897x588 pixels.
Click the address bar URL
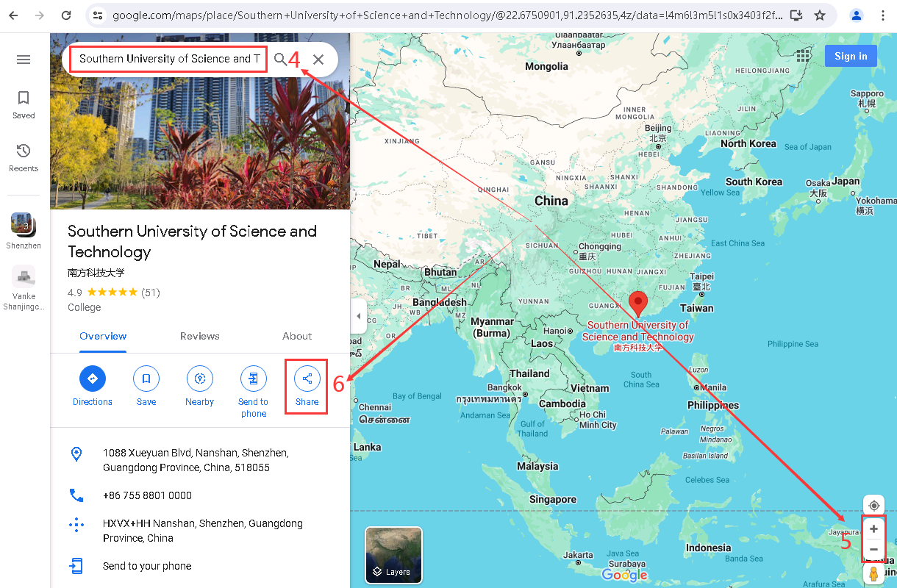point(447,15)
